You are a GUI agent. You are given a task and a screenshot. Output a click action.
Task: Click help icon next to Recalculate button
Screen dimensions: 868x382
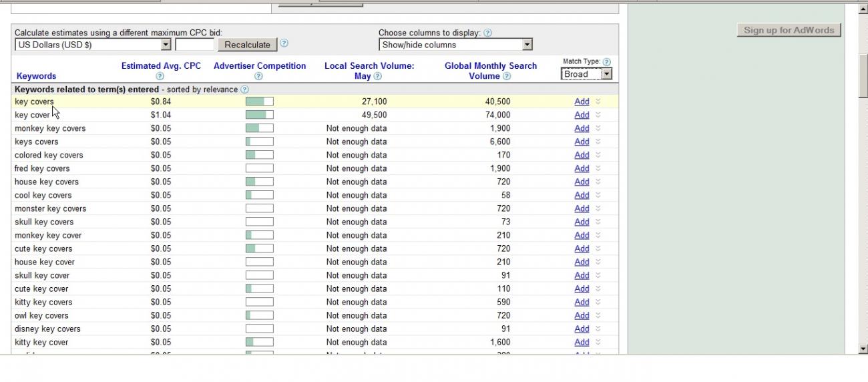[284, 43]
